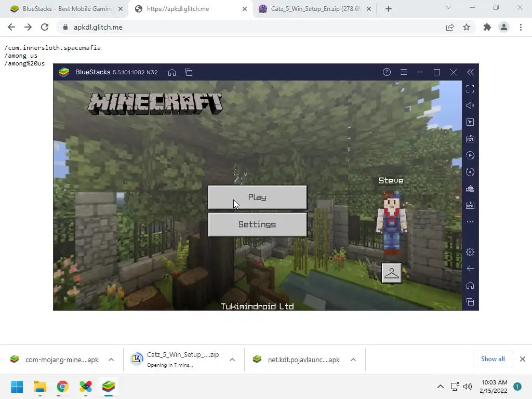View site info via lock icon
The height and width of the screenshot is (399, 532).
(x=65, y=27)
